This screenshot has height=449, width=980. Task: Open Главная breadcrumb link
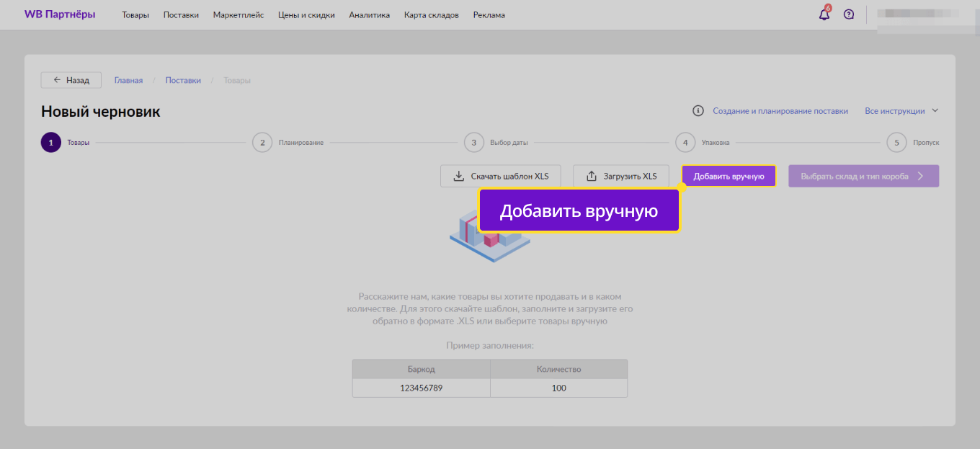(128, 80)
